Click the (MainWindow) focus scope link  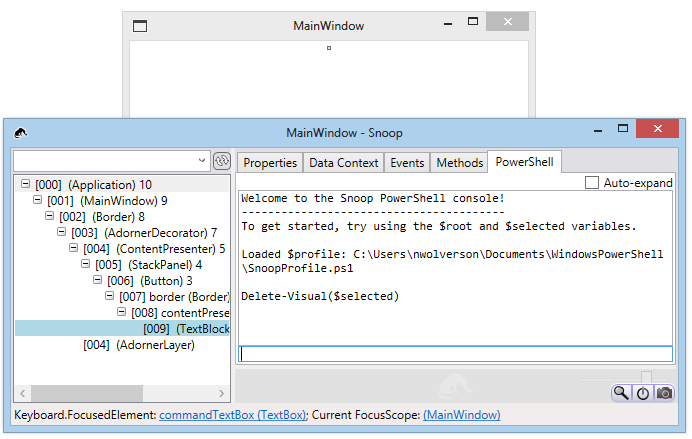point(461,415)
